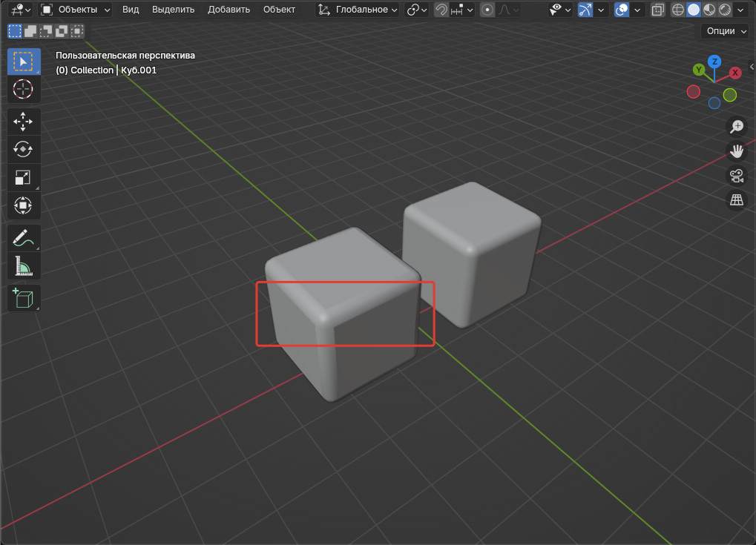Toggle X-ray mode
756x545 pixels.
coord(657,9)
